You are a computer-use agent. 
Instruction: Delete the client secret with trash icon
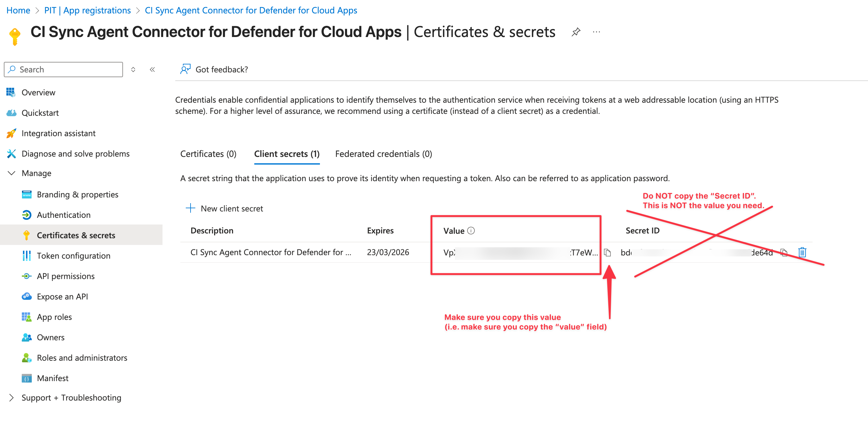[802, 252]
